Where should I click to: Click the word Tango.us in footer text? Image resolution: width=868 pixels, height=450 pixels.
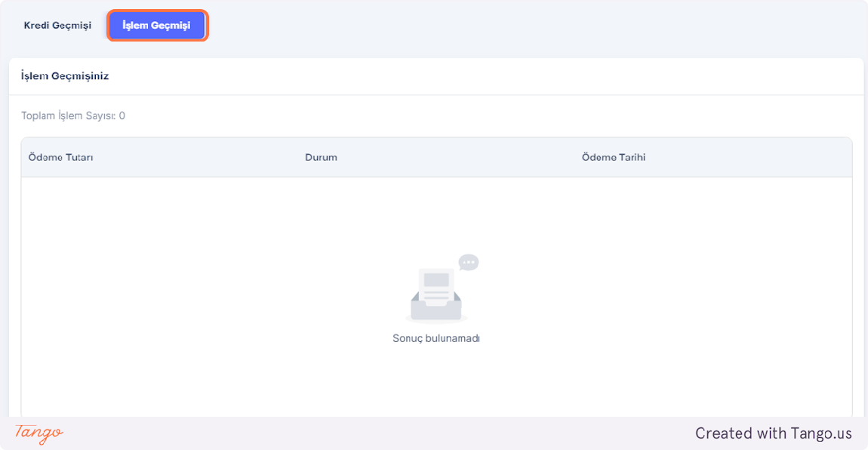[x=821, y=433]
